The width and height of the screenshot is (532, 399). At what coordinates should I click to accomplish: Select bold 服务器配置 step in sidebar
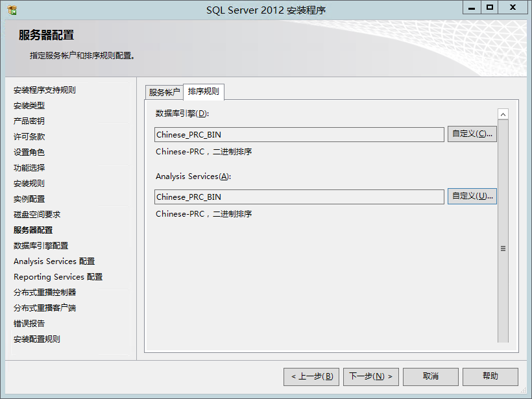[33, 230]
